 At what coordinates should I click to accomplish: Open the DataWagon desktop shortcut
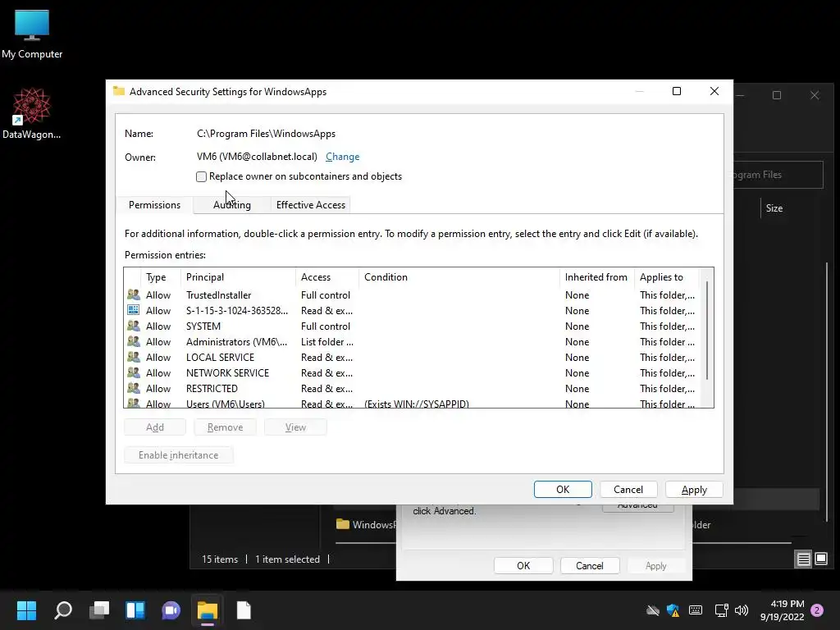tap(31, 113)
